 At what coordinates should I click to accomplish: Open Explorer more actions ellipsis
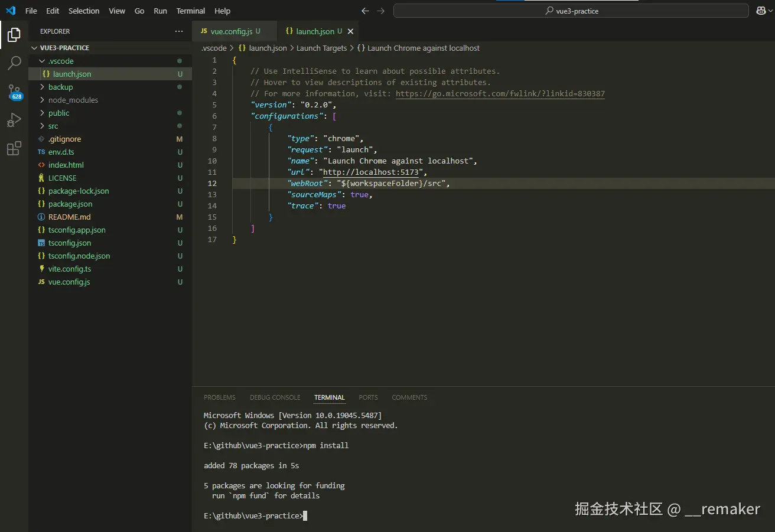click(x=178, y=31)
